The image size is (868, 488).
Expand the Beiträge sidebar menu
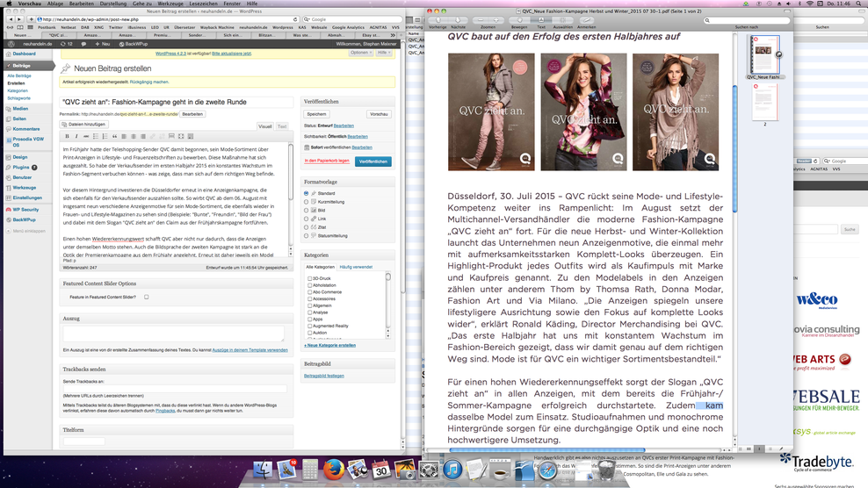28,65
